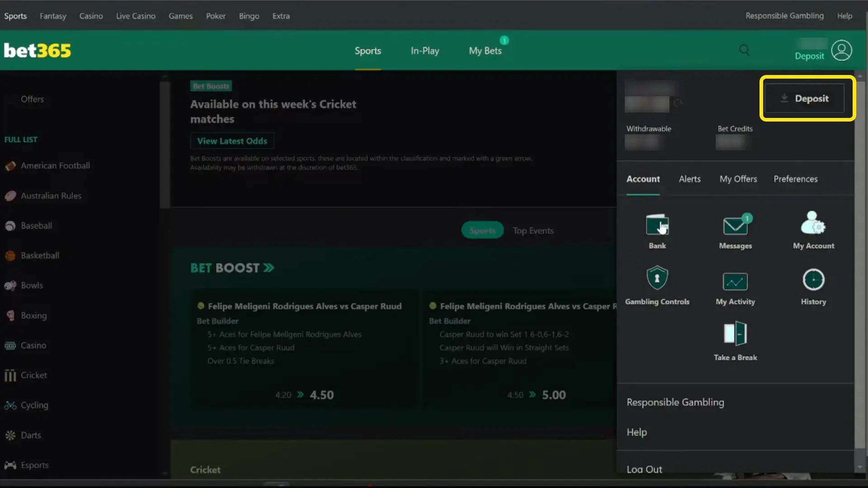Open My Account profile icon

click(813, 223)
